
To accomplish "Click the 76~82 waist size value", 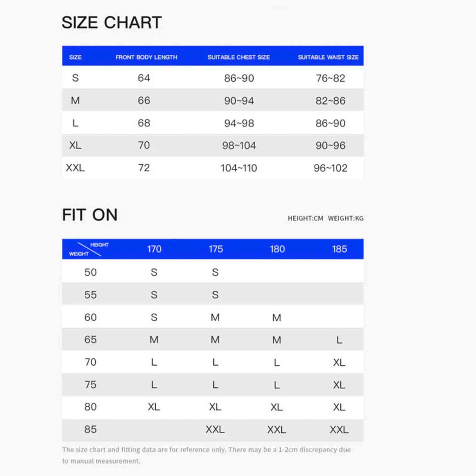I will [x=331, y=79].
